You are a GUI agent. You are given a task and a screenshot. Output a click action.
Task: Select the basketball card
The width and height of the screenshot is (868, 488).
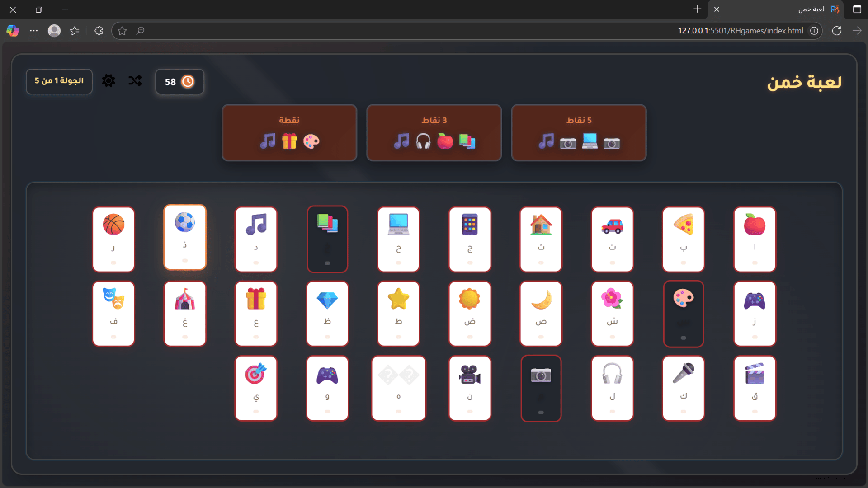point(113,239)
